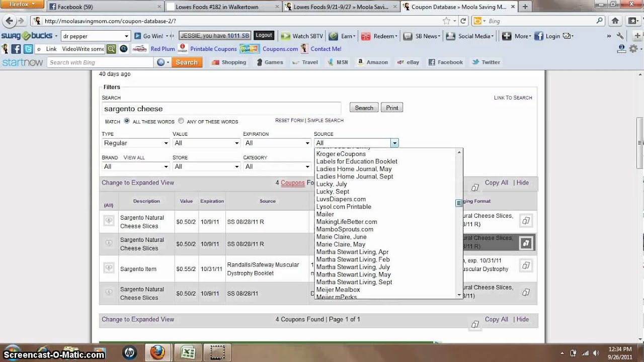Bookmark this page with the star icon

point(446,21)
